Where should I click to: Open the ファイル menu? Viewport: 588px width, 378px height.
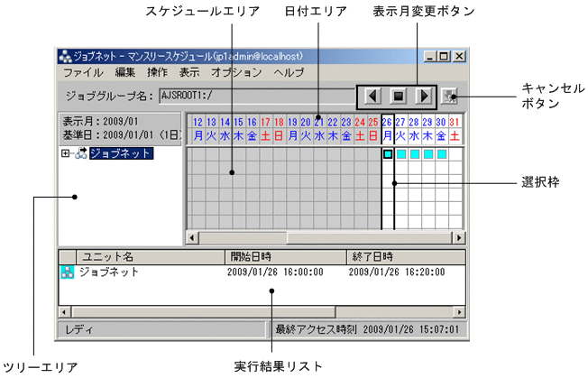click(x=83, y=72)
